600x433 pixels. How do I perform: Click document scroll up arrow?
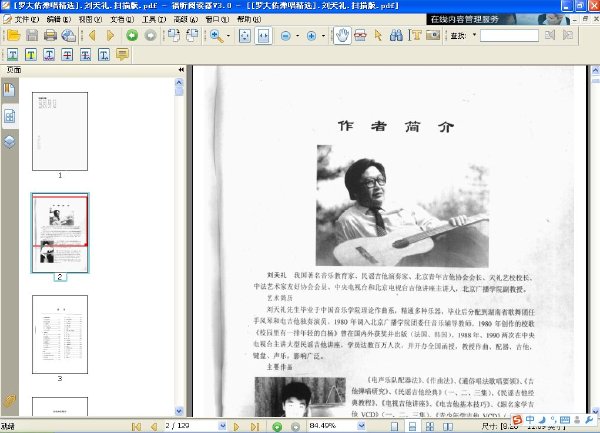[x=595, y=70]
